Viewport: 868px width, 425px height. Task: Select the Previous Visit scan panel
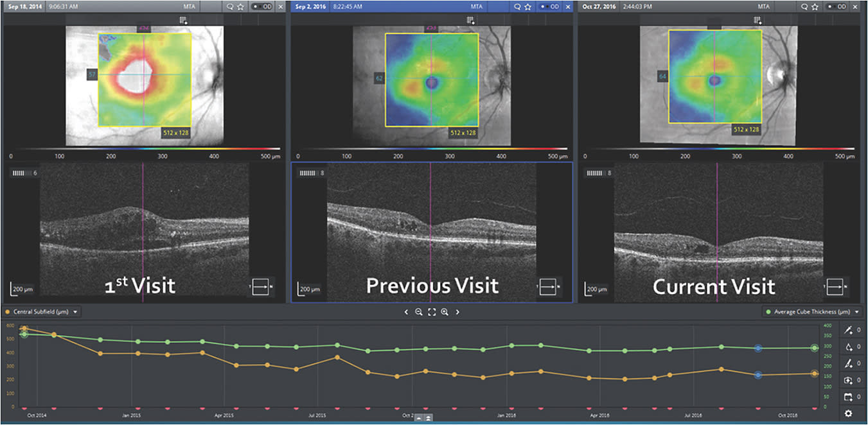[432, 231]
